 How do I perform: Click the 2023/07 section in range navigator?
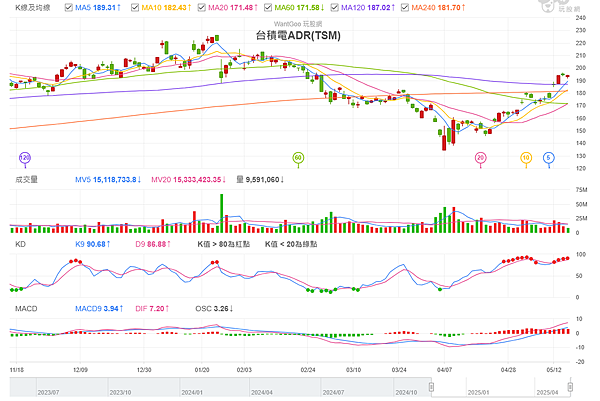(72, 387)
